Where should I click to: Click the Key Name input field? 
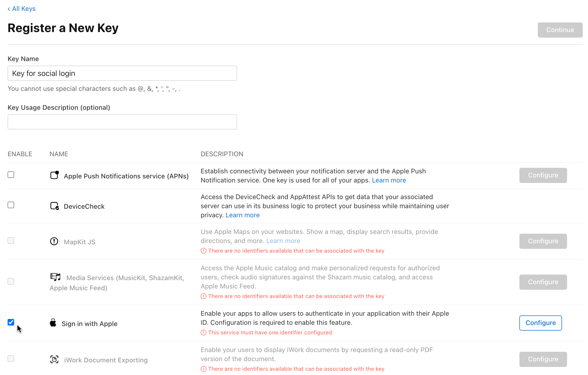point(122,73)
